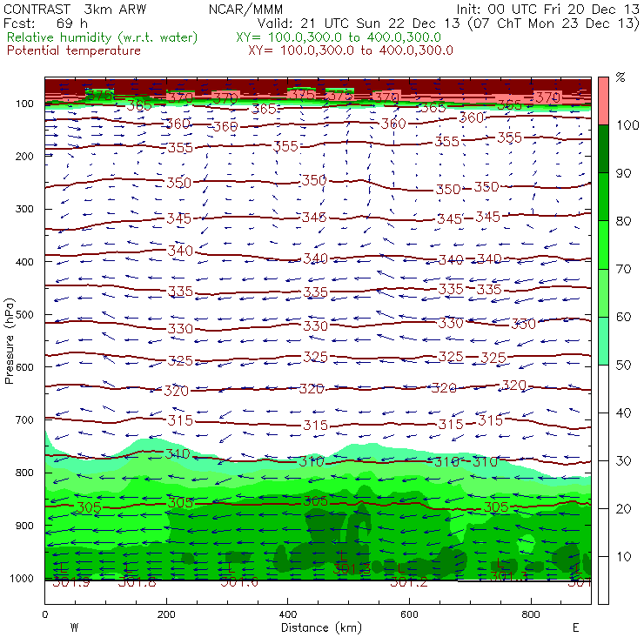Select 'Init: 00 UTC Fri 20 Dec 13' text
The image size is (644, 644).
(547, 10)
